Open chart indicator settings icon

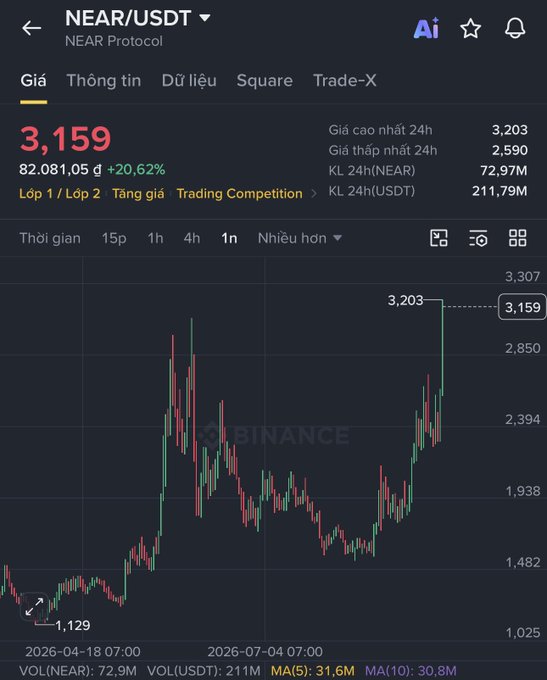[x=478, y=238]
